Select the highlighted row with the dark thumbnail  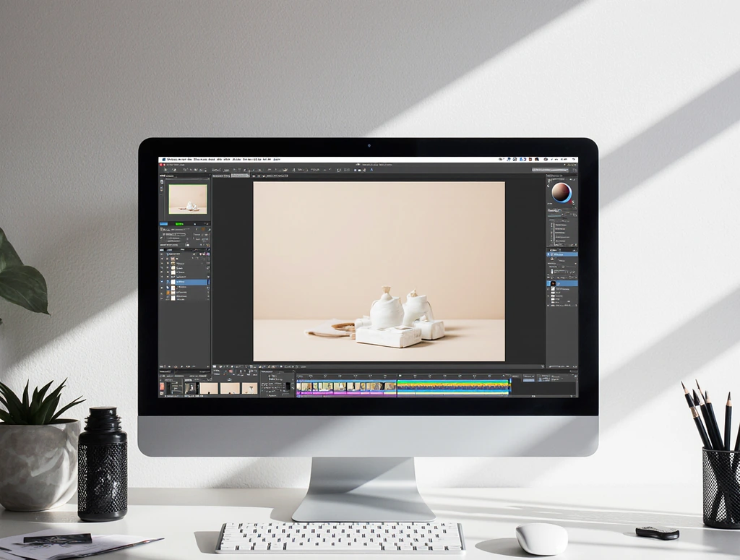(x=562, y=283)
